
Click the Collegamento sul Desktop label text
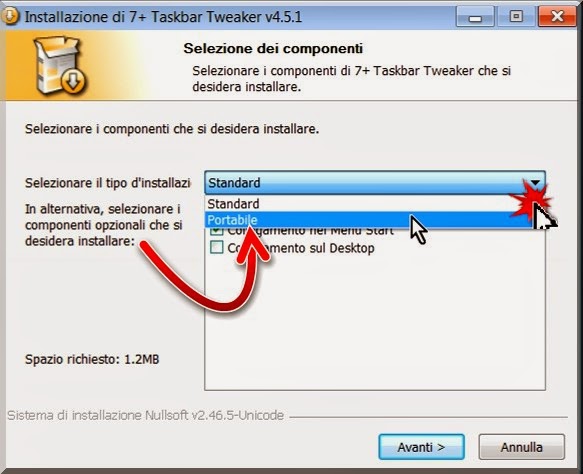click(301, 248)
